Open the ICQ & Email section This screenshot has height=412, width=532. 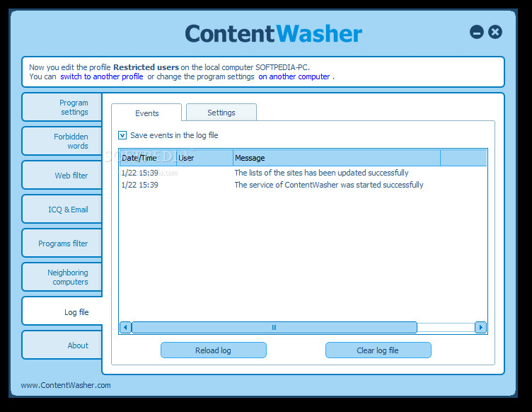coord(62,209)
